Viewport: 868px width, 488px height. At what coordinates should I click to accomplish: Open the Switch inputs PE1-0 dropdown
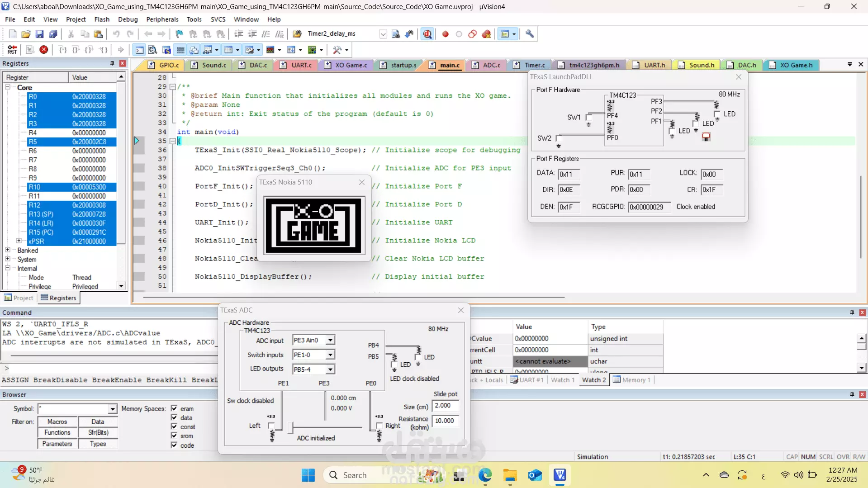(331, 355)
